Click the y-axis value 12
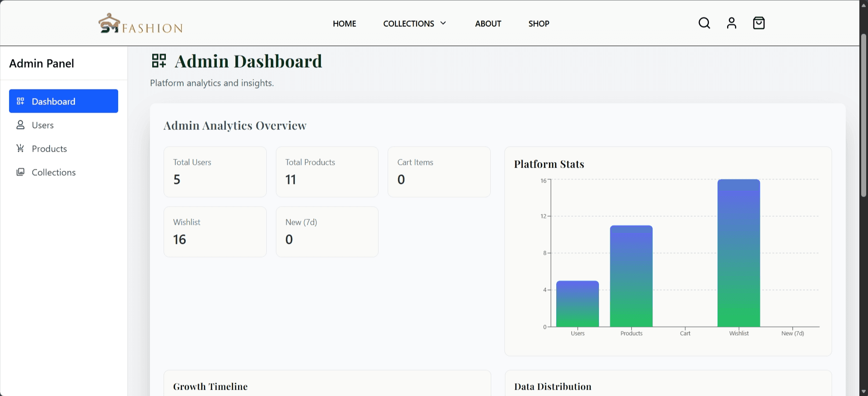868x396 pixels. (x=544, y=216)
